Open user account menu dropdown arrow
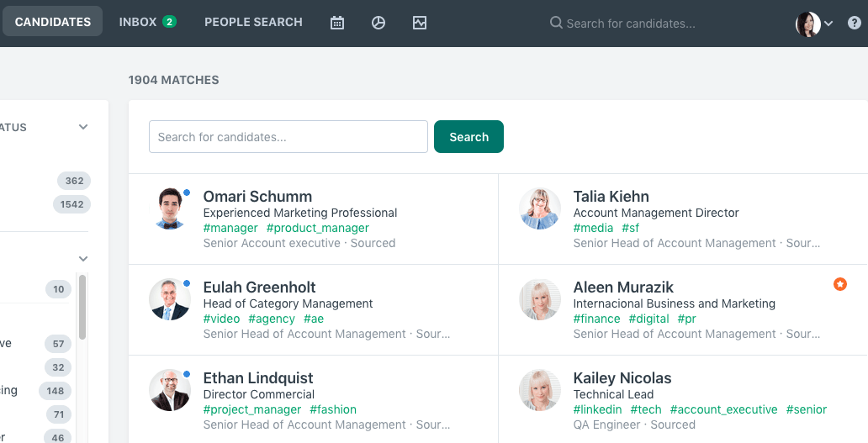This screenshot has height=443, width=868. click(x=828, y=24)
